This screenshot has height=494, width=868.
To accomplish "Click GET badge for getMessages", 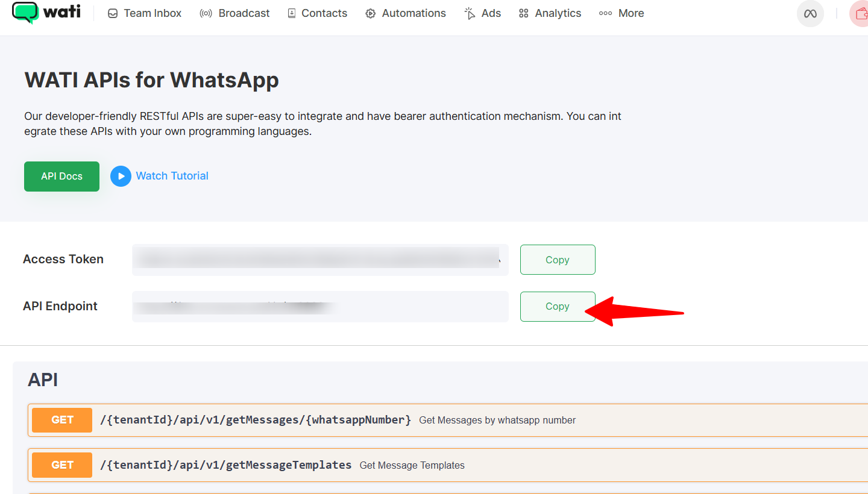I will [62, 420].
